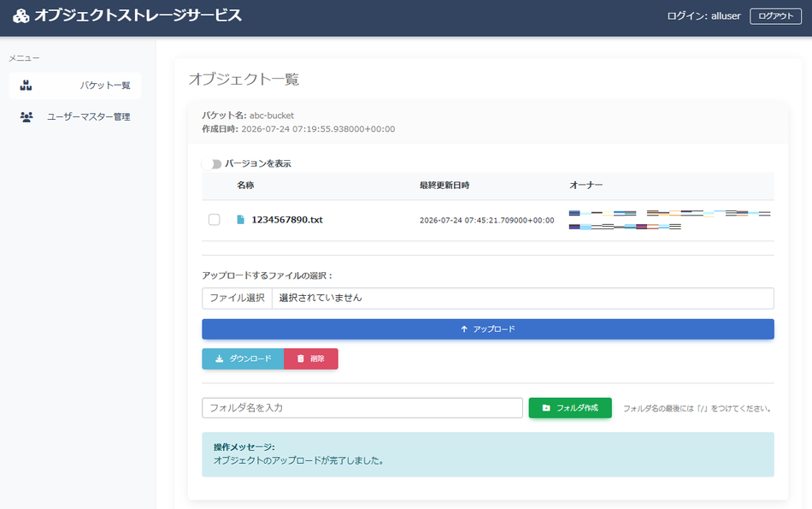Open バケット一覧 in the menu

click(x=74, y=86)
